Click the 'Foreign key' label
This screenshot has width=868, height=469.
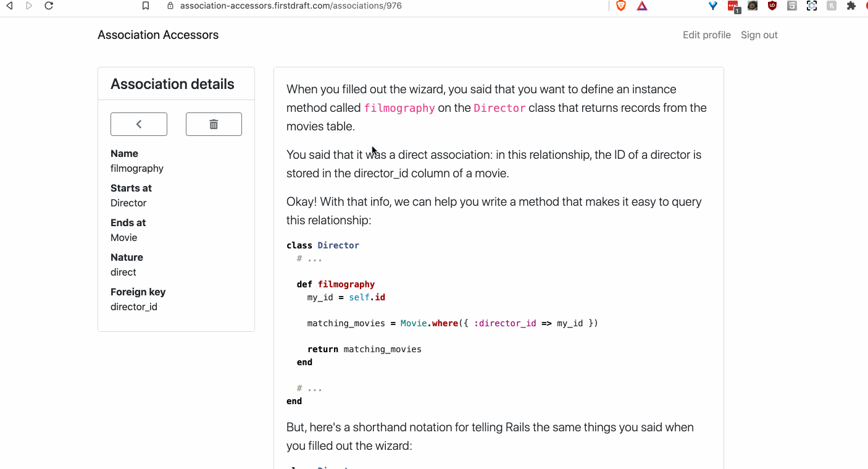138,292
